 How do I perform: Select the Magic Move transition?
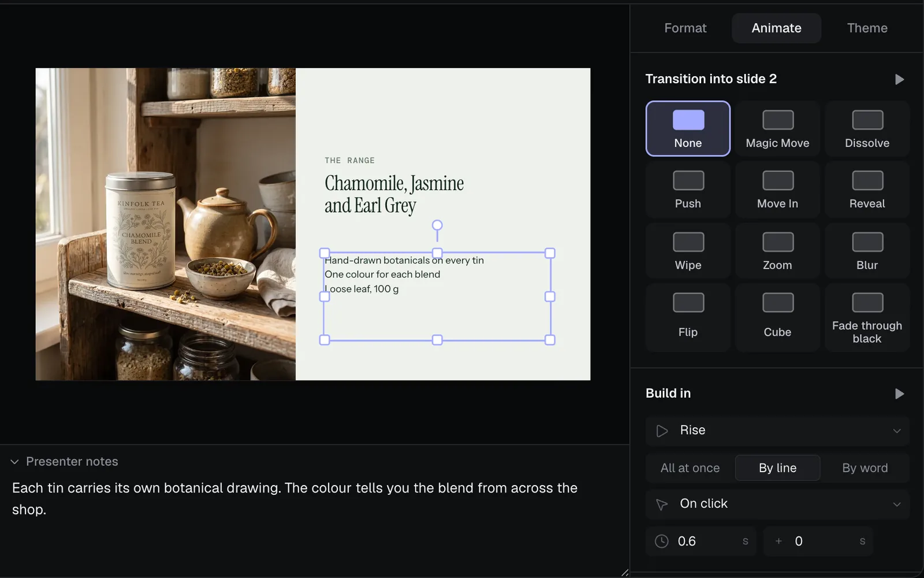[x=777, y=128]
